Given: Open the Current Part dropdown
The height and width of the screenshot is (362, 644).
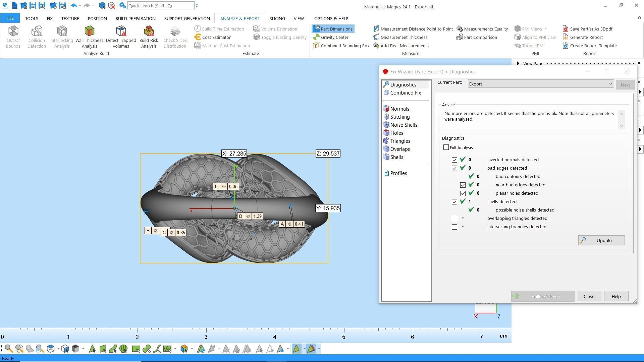Looking at the screenshot, I should pos(610,84).
